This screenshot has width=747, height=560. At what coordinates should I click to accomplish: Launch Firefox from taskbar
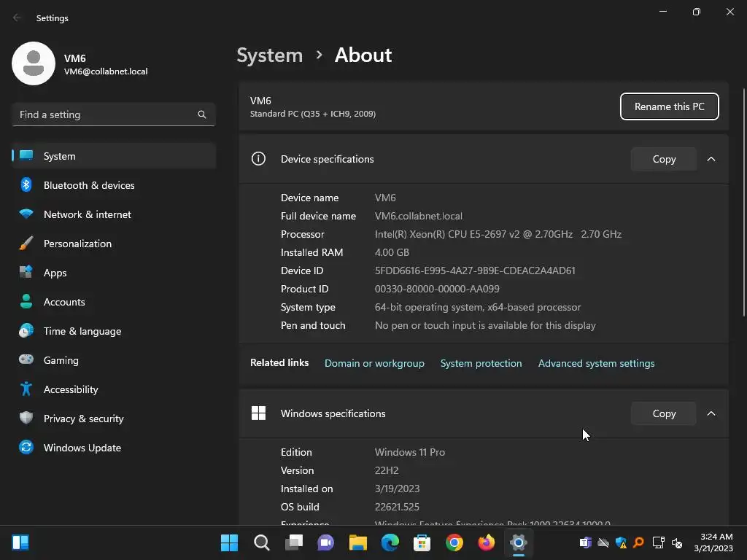[x=487, y=542]
